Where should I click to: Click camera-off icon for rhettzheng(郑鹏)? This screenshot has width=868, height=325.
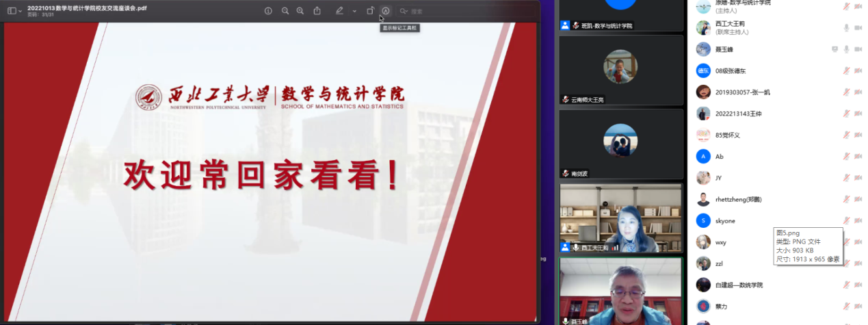point(858,199)
